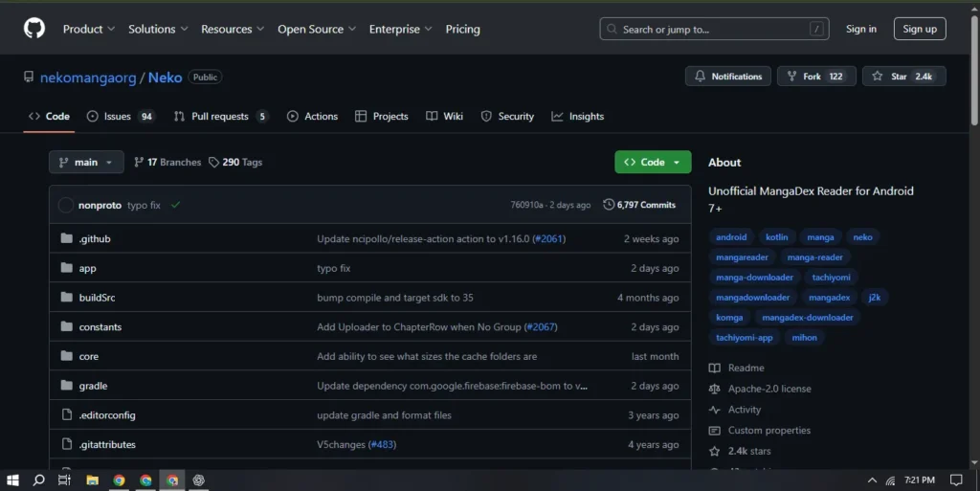Click the GitHub logo icon
980x491 pixels.
click(34, 29)
